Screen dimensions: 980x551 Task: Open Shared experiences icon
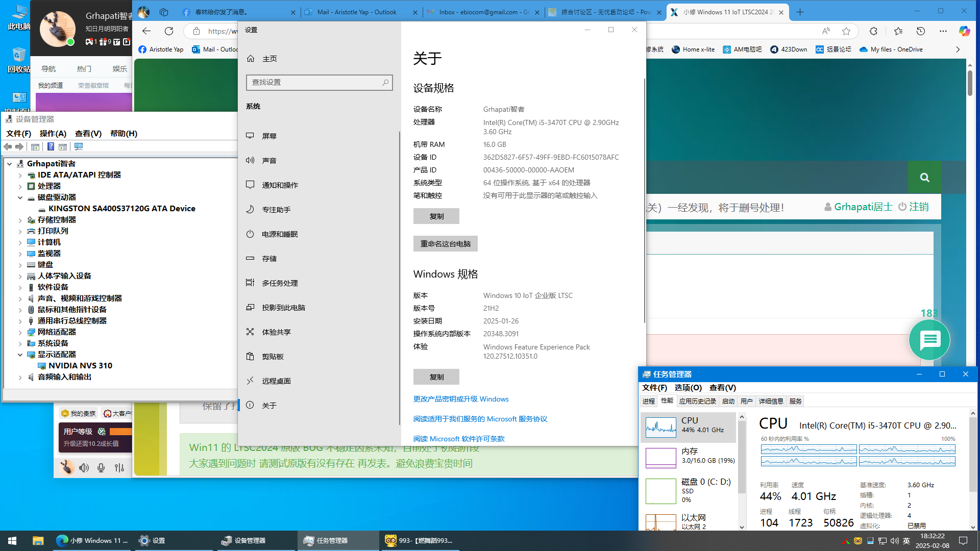[250, 332]
